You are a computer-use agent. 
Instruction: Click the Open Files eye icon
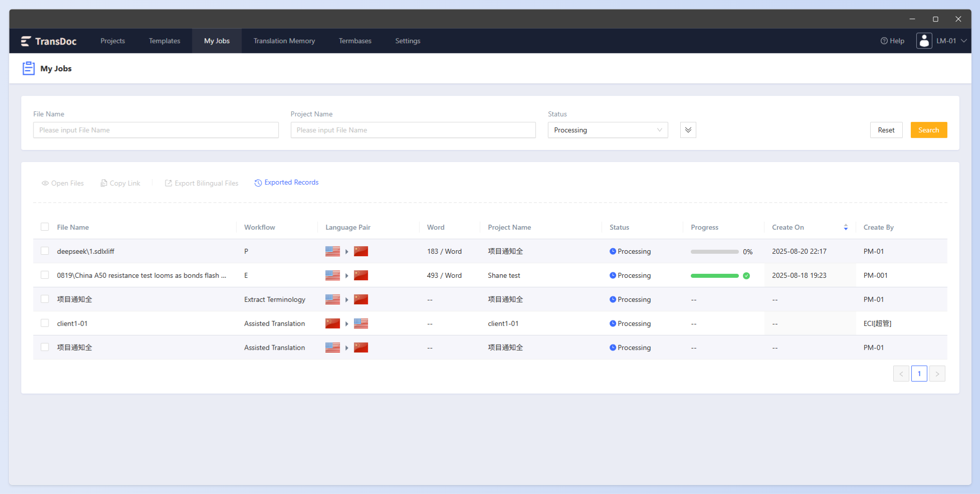[45, 183]
